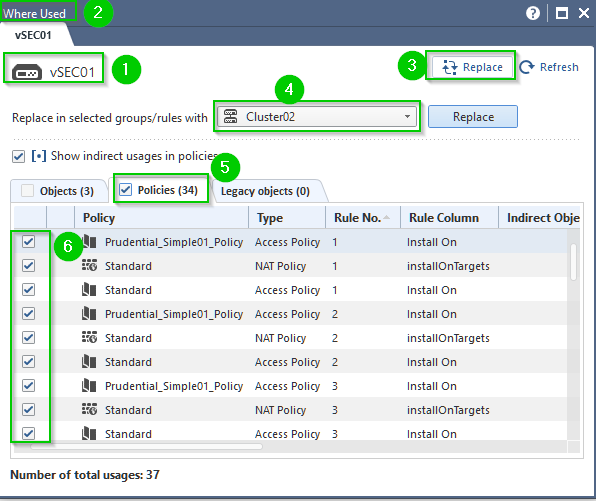Click the Refresh button
596x501 pixels.
(549, 67)
